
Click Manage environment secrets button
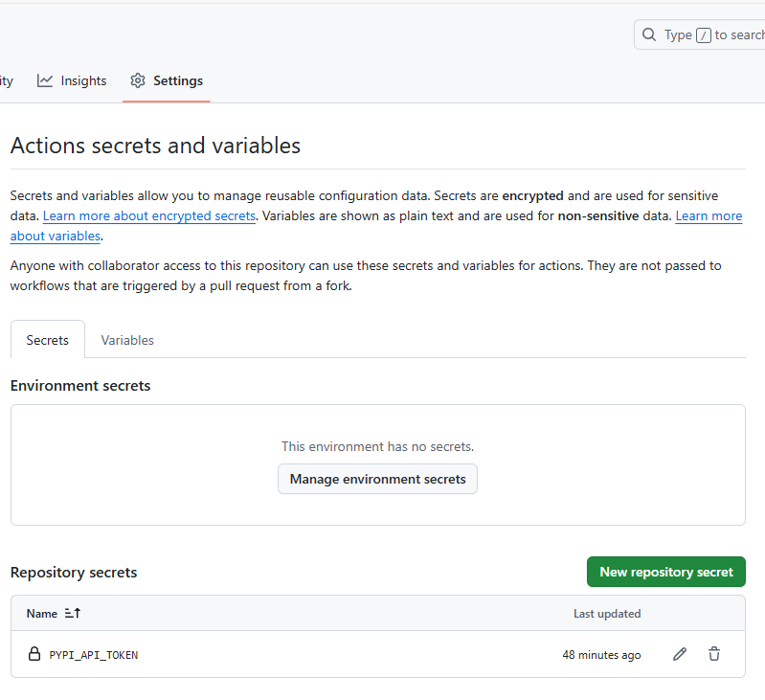(377, 479)
